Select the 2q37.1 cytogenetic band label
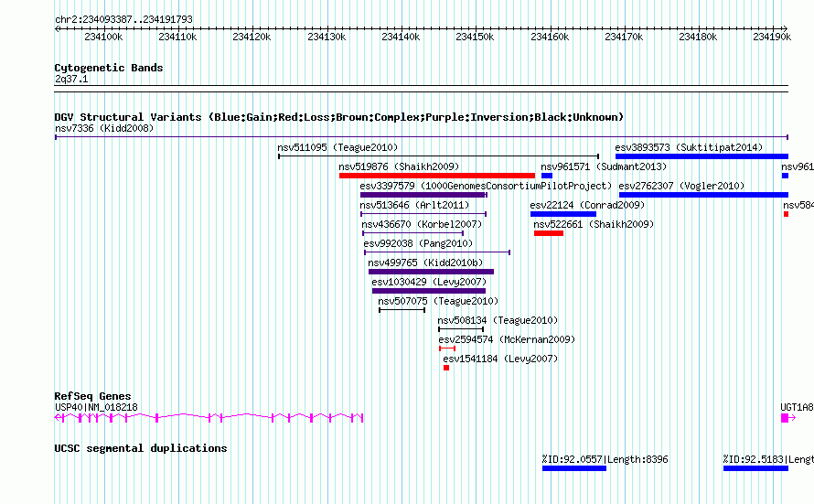The height and width of the screenshot is (504, 814). click(71, 79)
